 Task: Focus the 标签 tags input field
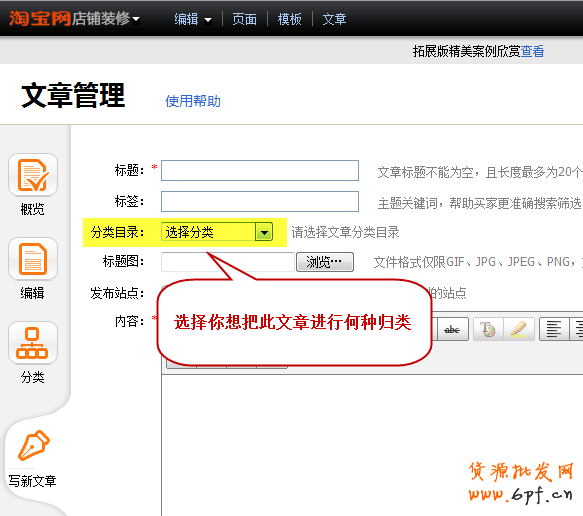(260, 201)
